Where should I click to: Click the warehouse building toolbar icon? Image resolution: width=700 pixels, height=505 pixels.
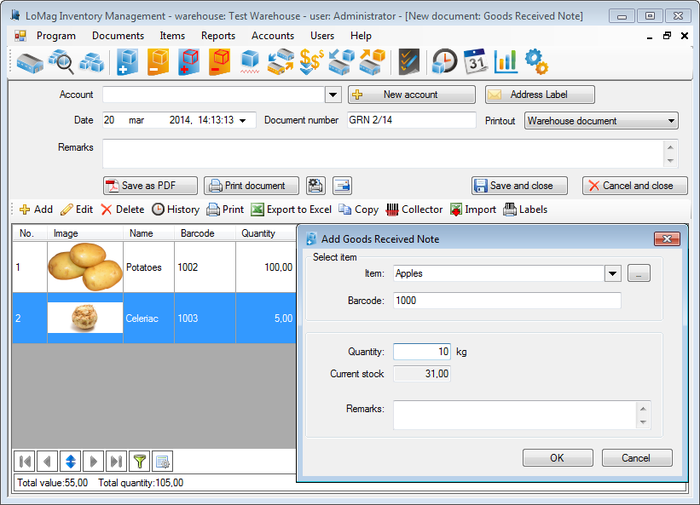[29, 62]
